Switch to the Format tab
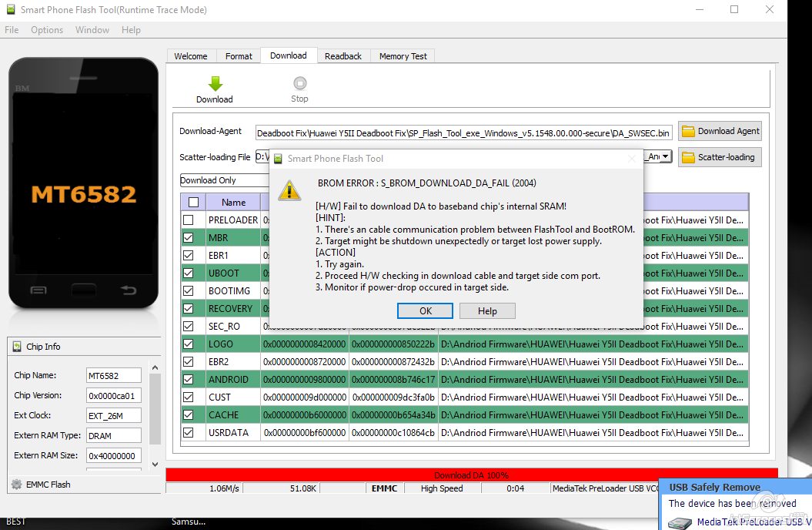 [239, 56]
